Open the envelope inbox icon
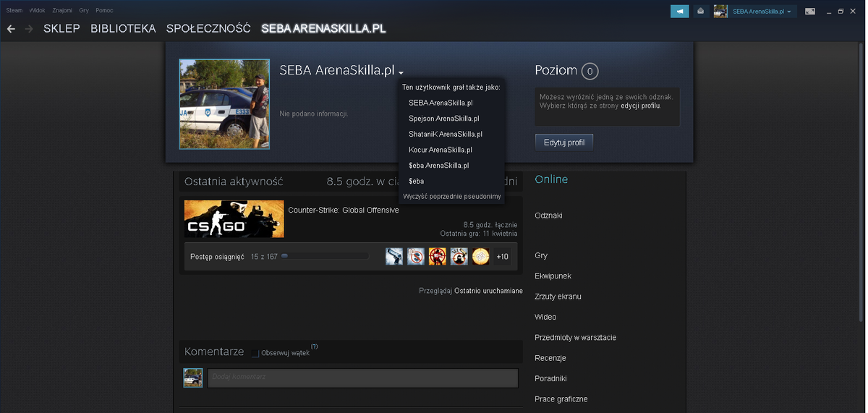The width and height of the screenshot is (868, 413). [x=700, y=11]
